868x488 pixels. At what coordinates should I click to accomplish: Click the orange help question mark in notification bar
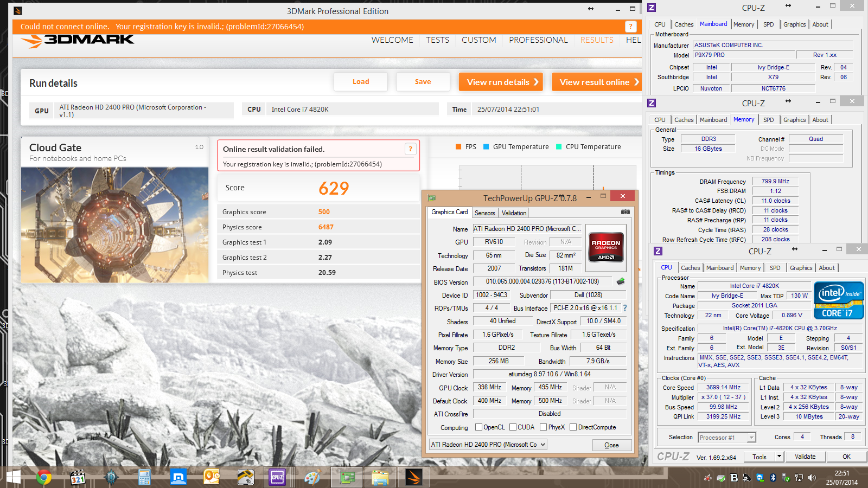[630, 27]
